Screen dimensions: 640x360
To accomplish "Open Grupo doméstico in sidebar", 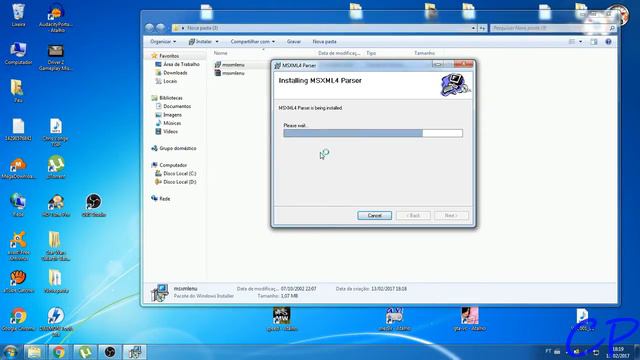I will (178, 148).
